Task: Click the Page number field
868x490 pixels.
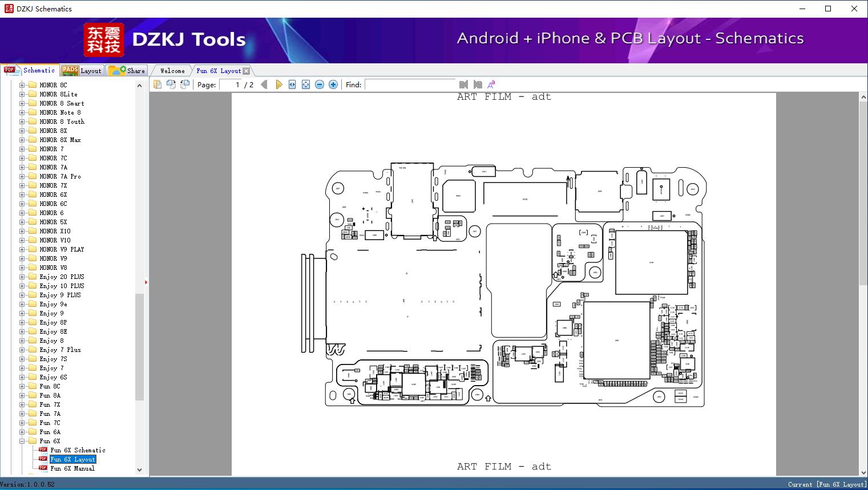Action: tap(231, 84)
